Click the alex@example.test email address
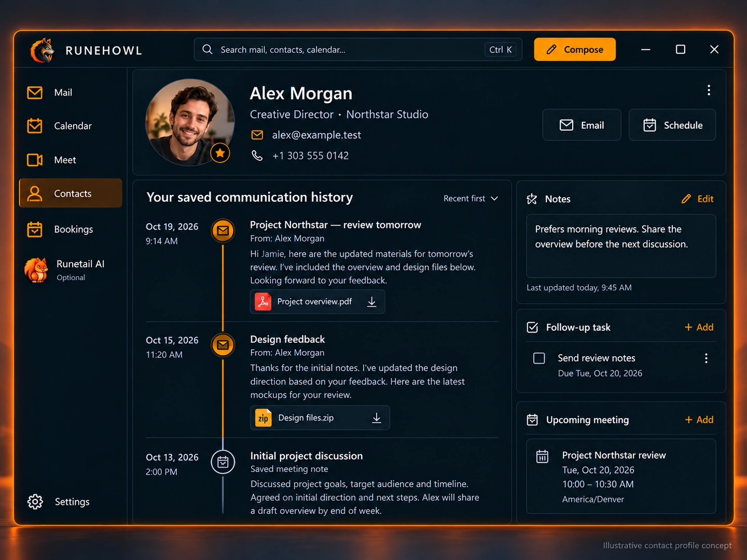 [x=316, y=135]
